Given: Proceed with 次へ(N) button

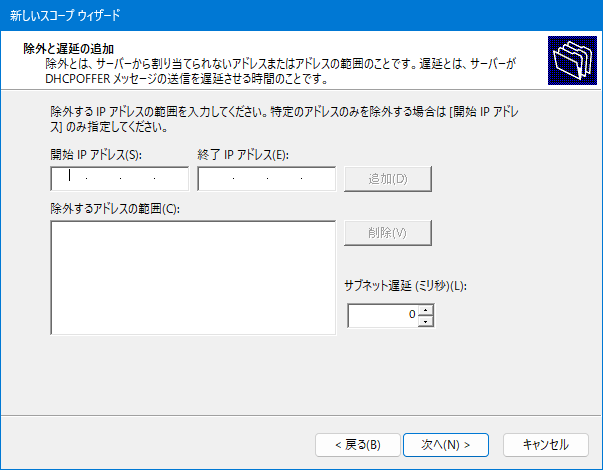Looking at the screenshot, I should tap(446, 445).
